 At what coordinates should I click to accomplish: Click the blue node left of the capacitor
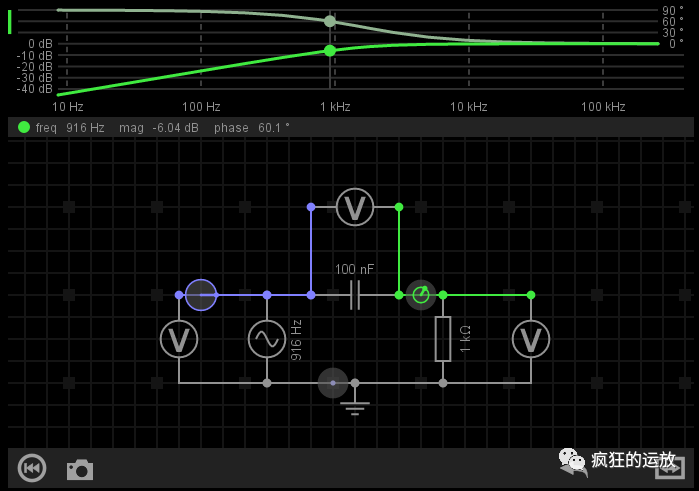[x=311, y=295]
